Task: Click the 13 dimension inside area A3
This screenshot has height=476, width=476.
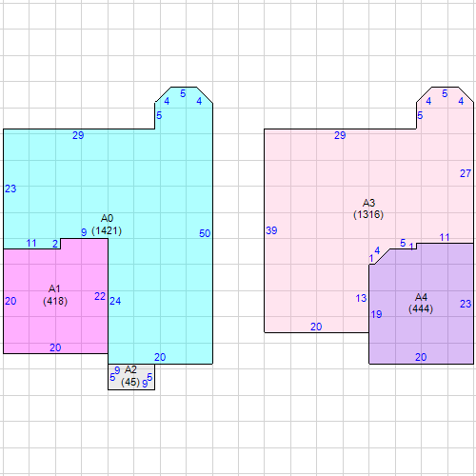Action: pyautogui.click(x=361, y=298)
